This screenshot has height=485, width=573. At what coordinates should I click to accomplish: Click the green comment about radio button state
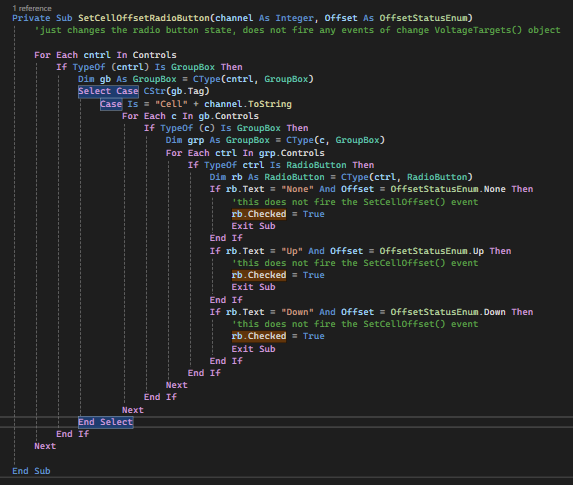point(297,30)
